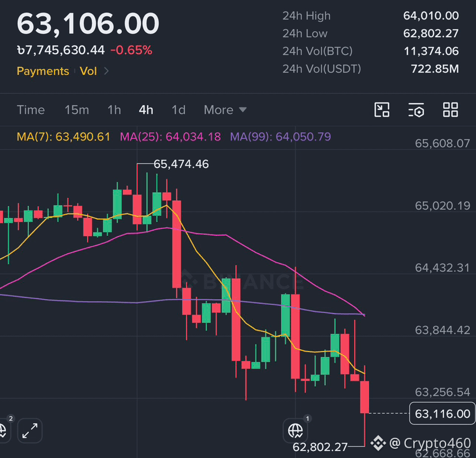Select the 4h interval tab
This screenshot has height=458, width=476.
146,110
